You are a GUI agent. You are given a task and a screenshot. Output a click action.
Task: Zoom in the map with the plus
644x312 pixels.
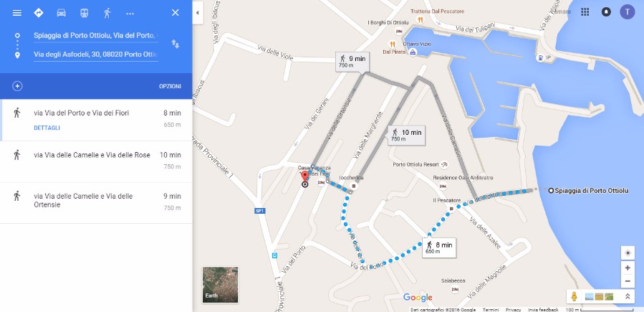click(x=628, y=268)
